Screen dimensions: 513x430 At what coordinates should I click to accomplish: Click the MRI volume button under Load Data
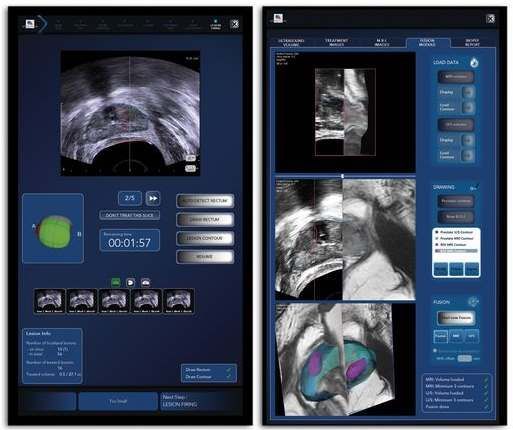coord(456,77)
